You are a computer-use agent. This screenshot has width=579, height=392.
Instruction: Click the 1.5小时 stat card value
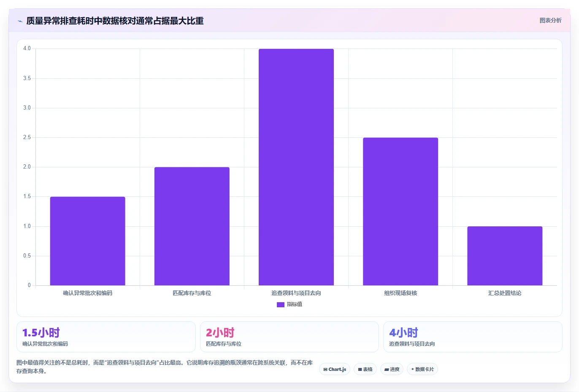(41, 333)
